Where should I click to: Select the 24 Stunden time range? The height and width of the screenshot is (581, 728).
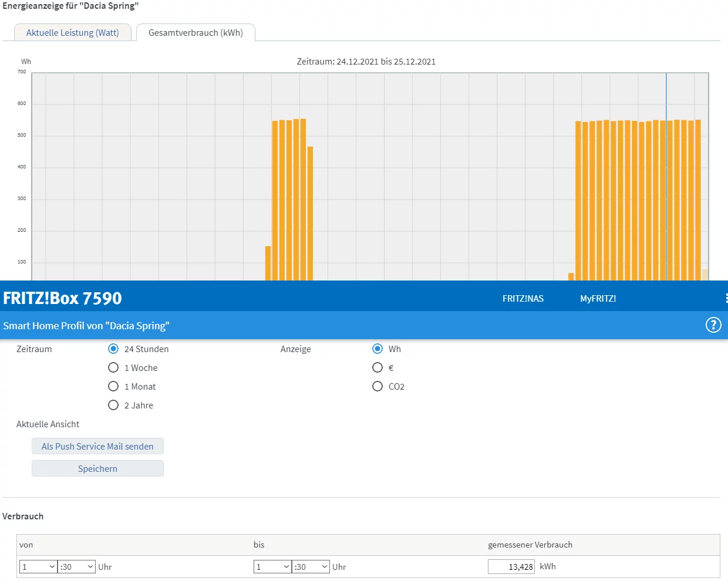tap(113, 349)
